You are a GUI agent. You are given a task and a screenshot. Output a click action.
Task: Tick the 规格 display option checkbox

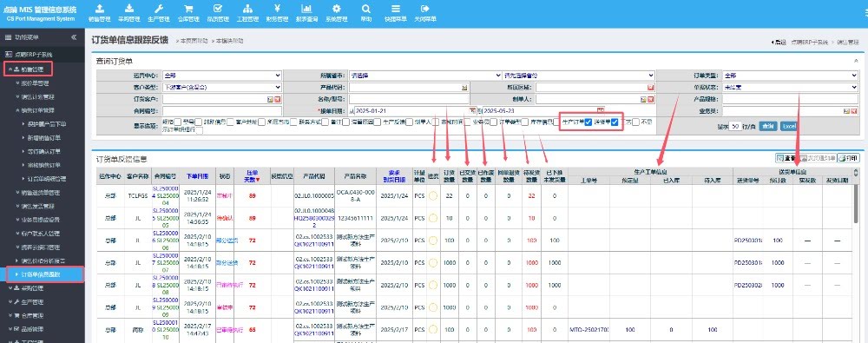[178, 122]
